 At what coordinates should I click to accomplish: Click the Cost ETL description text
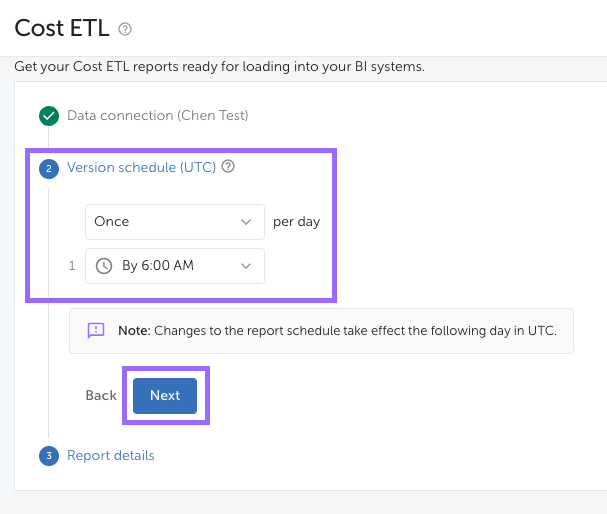tap(219, 67)
